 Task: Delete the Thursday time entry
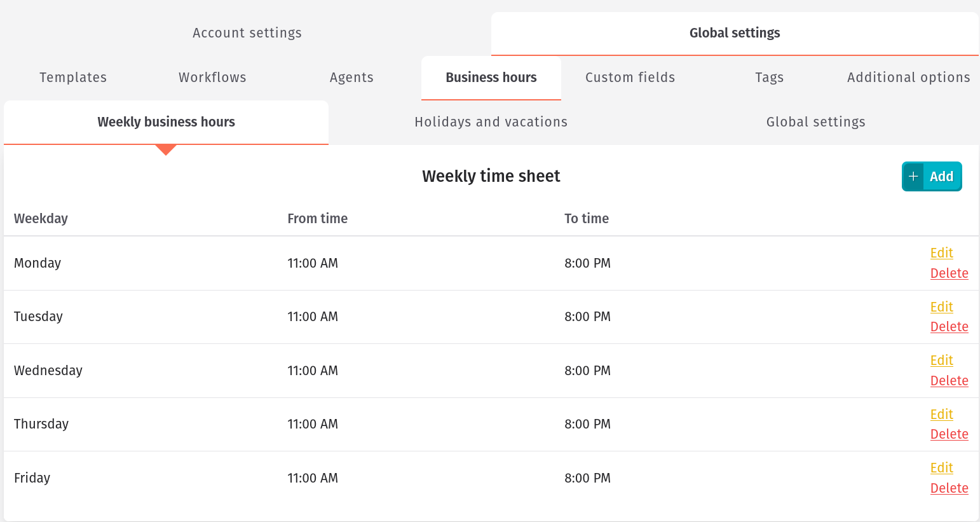pos(949,434)
